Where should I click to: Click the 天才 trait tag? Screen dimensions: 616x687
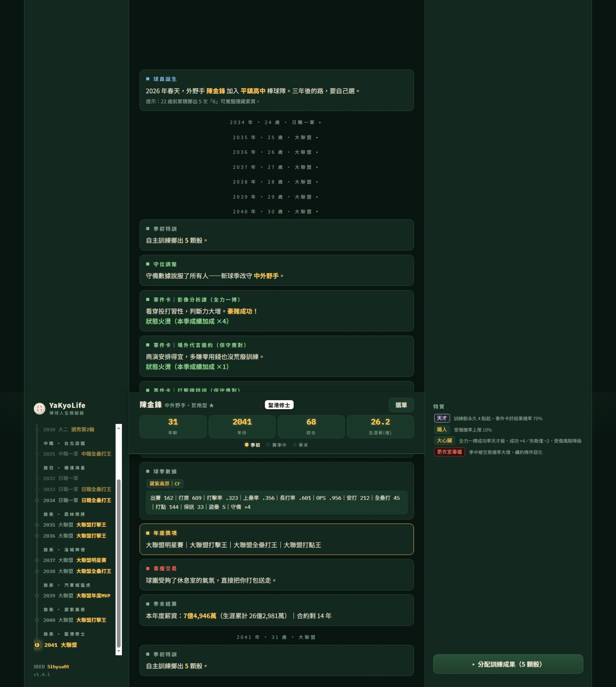pos(442,418)
